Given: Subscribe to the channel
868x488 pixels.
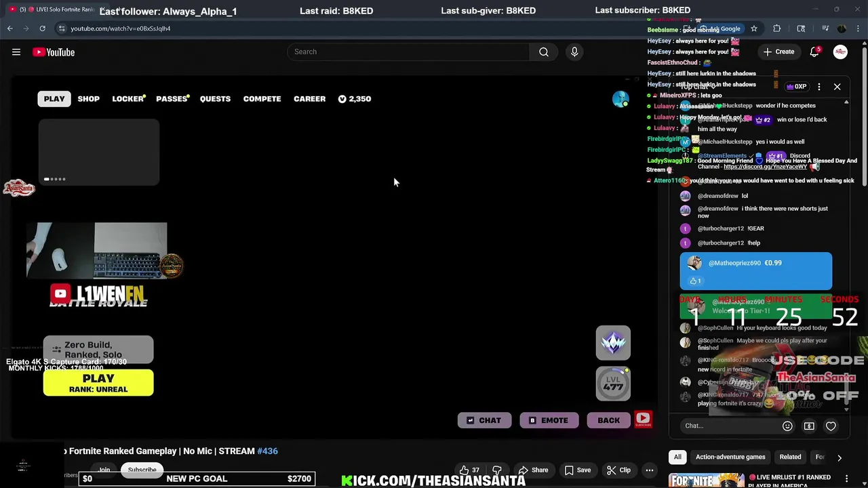Looking at the screenshot, I should (x=142, y=470).
